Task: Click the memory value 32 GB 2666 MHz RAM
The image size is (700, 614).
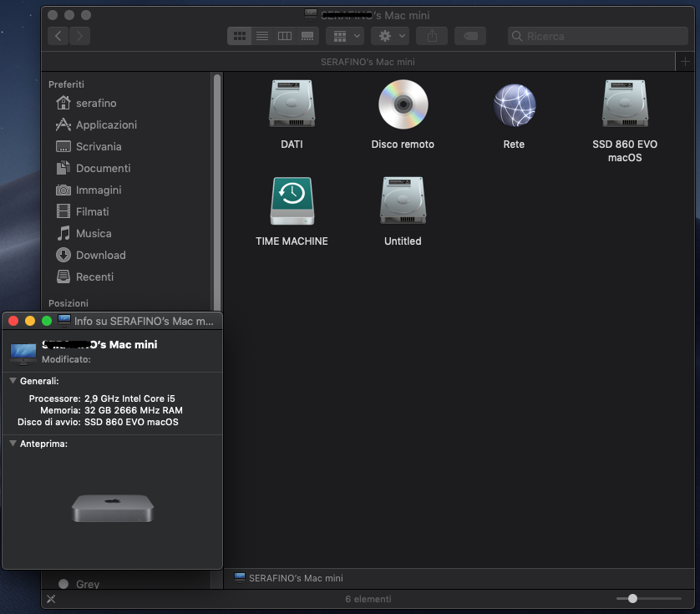Action: tap(134, 410)
